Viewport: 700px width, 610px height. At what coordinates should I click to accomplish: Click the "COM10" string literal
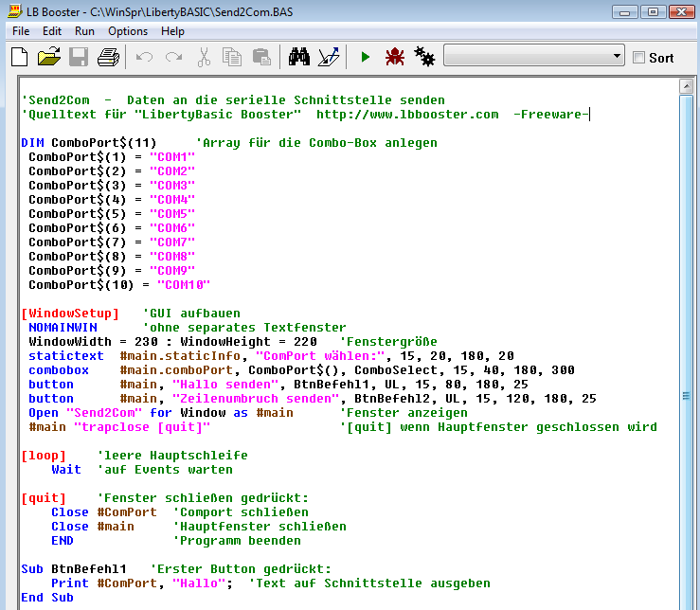pos(184,285)
